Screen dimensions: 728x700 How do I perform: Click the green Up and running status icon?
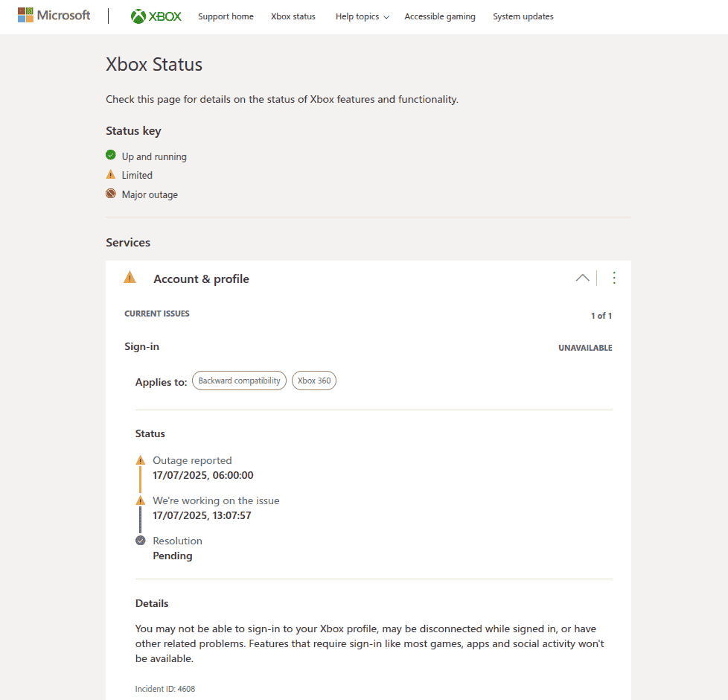(x=111, y=156)
